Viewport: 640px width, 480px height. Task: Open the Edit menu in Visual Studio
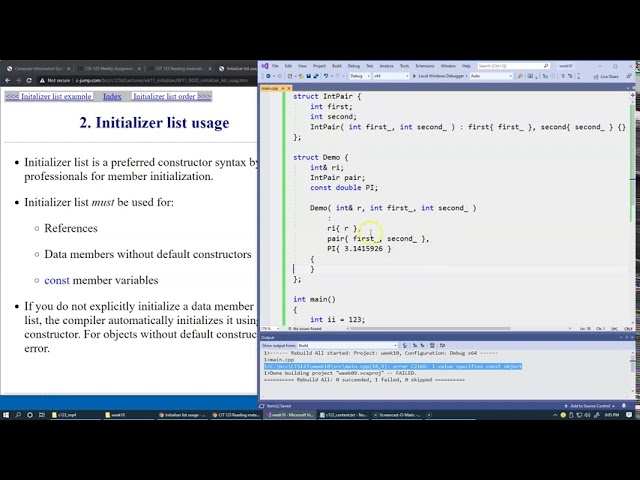click(288, 66)
